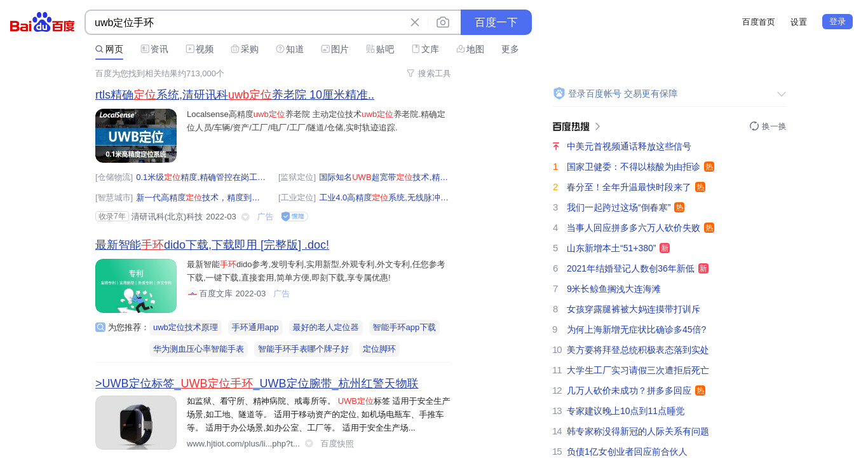Viewport: 868px width, 463px height.
Task: Click 清研讯科(北京)科技 source
Action: 166,217
